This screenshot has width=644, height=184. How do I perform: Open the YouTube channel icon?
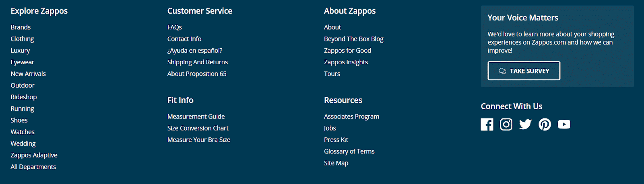[564, 125]
